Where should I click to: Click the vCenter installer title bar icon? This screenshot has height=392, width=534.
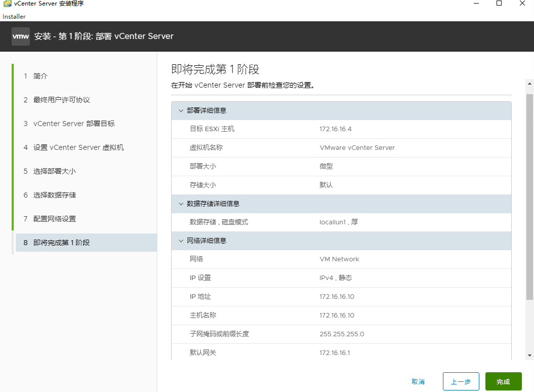[x=7, y=4]
